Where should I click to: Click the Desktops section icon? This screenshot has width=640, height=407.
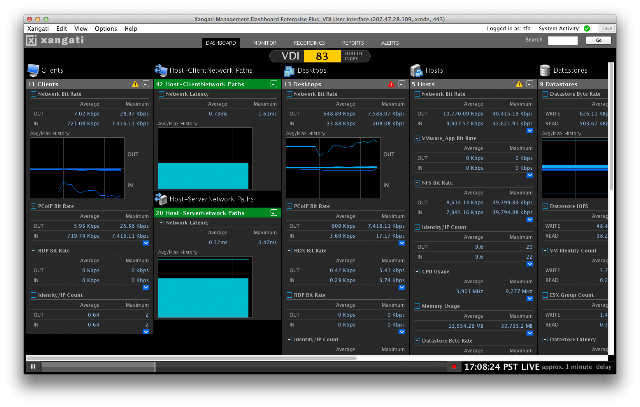point(289,71)
